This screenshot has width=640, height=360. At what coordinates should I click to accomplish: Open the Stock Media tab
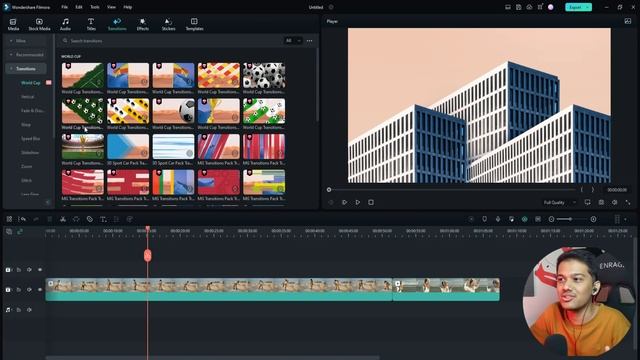coord(39,24)
